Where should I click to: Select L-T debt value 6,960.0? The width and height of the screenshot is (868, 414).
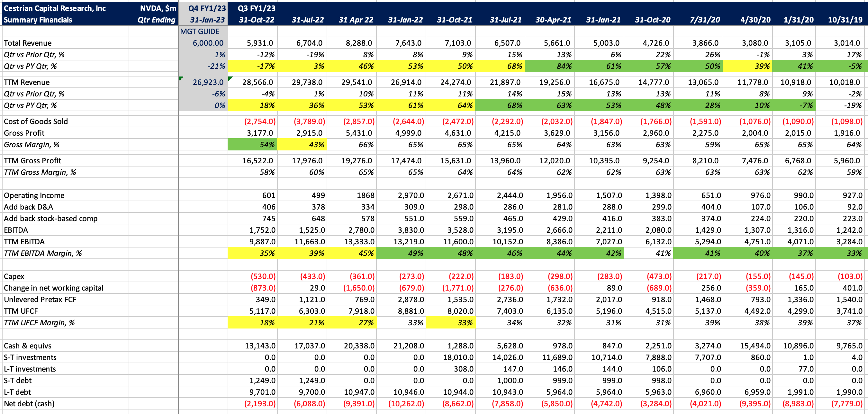(x=708, y=392)
